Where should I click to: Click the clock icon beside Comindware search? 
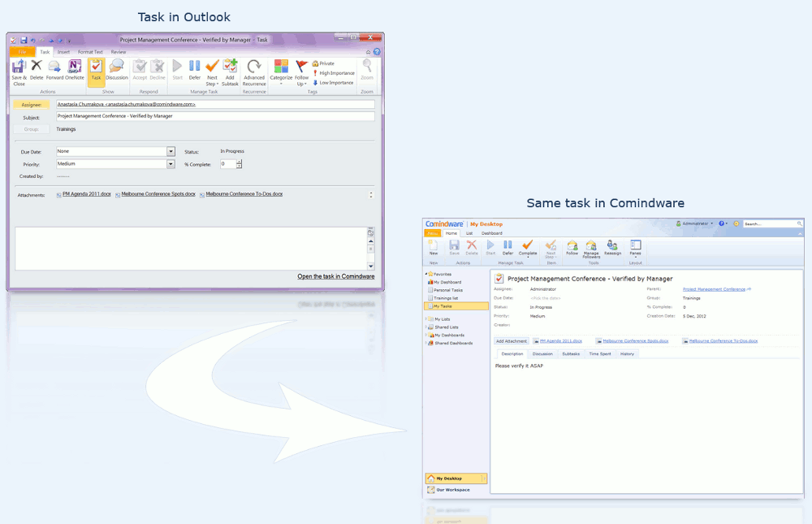736,224
